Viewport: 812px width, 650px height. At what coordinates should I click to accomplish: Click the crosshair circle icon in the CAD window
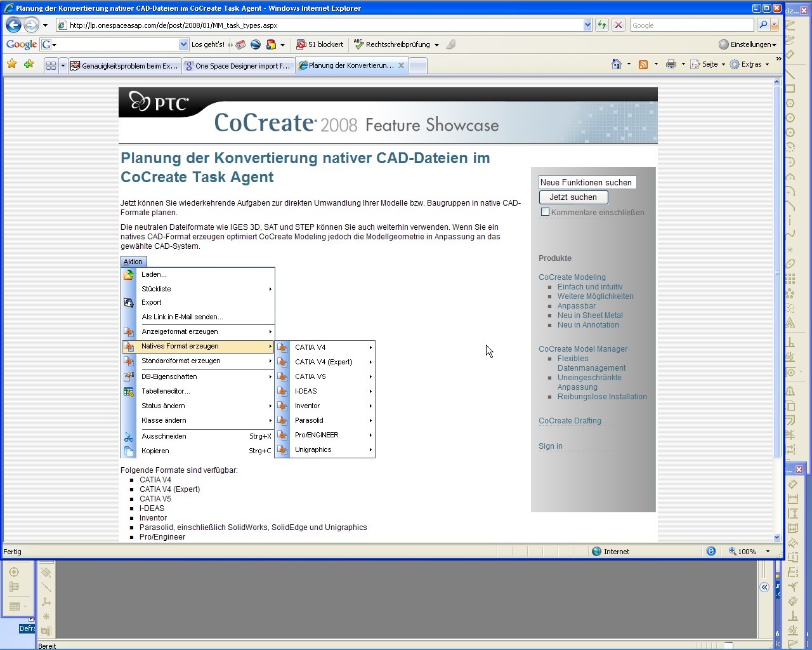pos(14,572)
